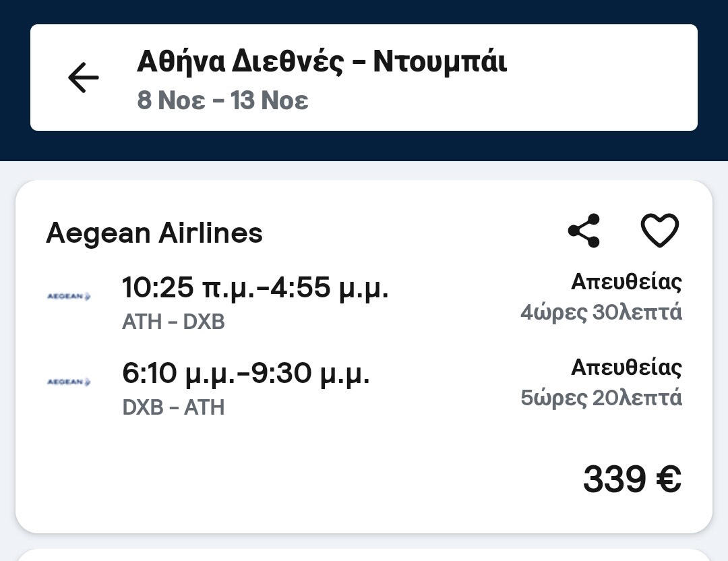
Task: Click the Aegean logo beside the DXB - ATH flight
Action: pyautogui.click(x=69, y=382)
